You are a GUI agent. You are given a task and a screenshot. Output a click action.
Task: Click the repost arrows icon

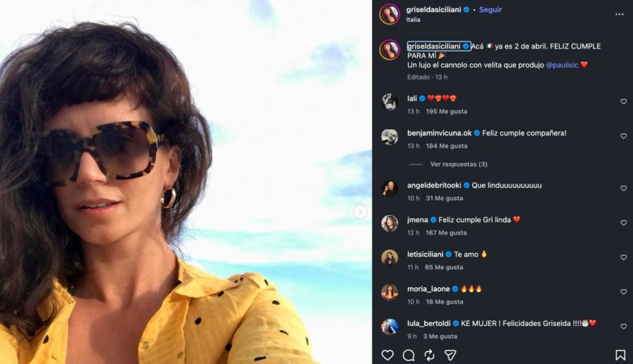[x=429, y=355]
